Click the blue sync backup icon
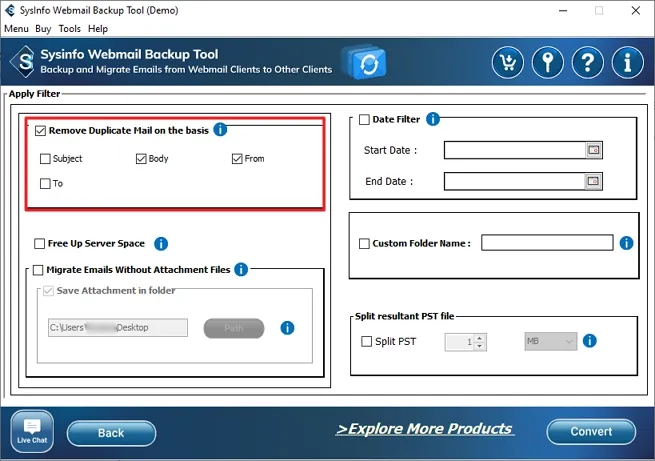655x461 pixels. (366, 63)
